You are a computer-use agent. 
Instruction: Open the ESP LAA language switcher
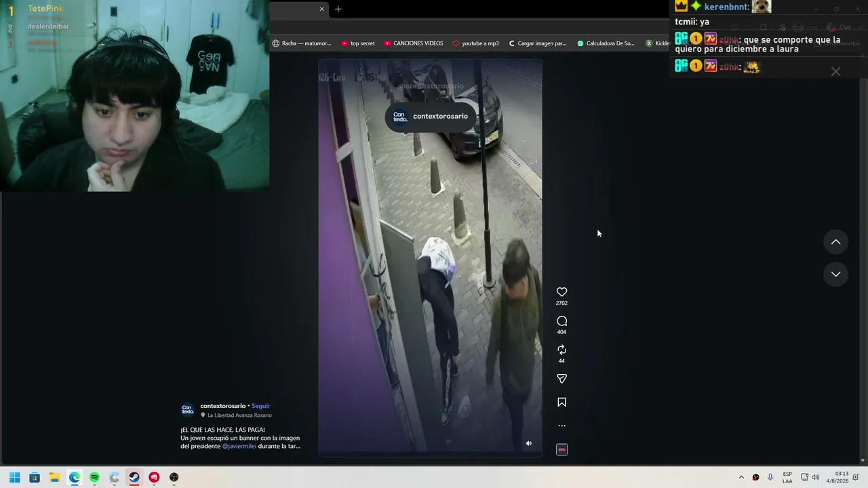(x=787, y=477)
